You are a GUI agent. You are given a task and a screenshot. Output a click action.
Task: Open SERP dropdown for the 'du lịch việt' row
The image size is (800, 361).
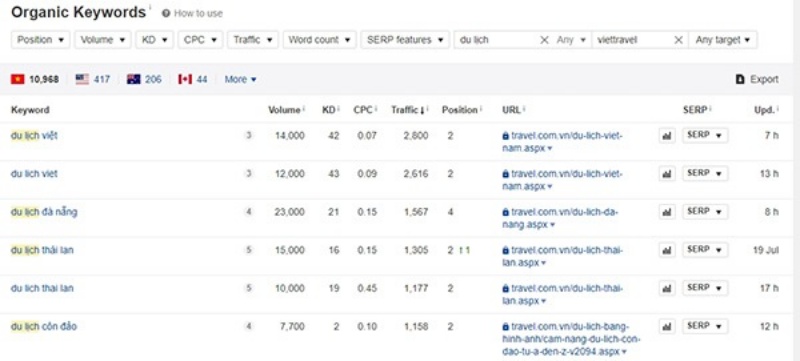pyautogui.click(x=705, y=135)
